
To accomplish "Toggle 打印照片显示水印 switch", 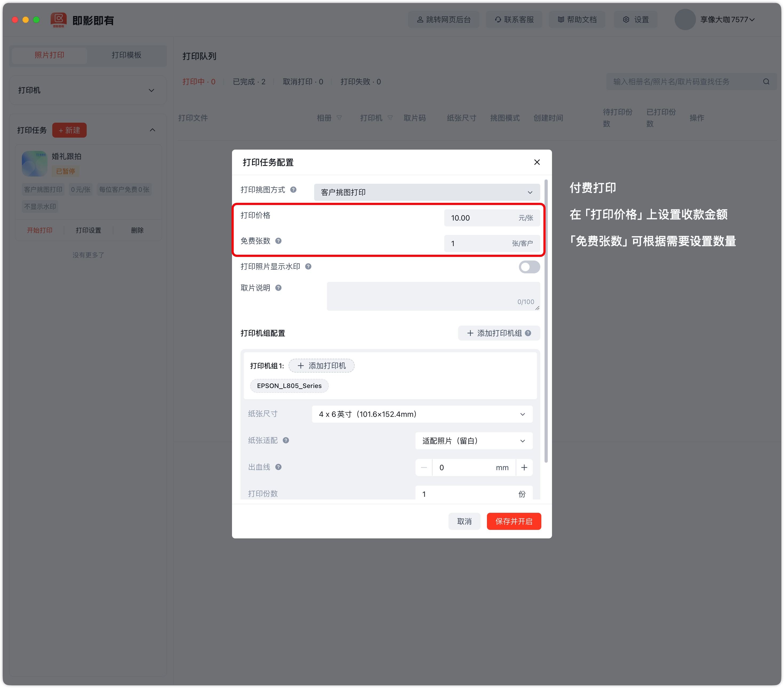I will pos(529,267).
